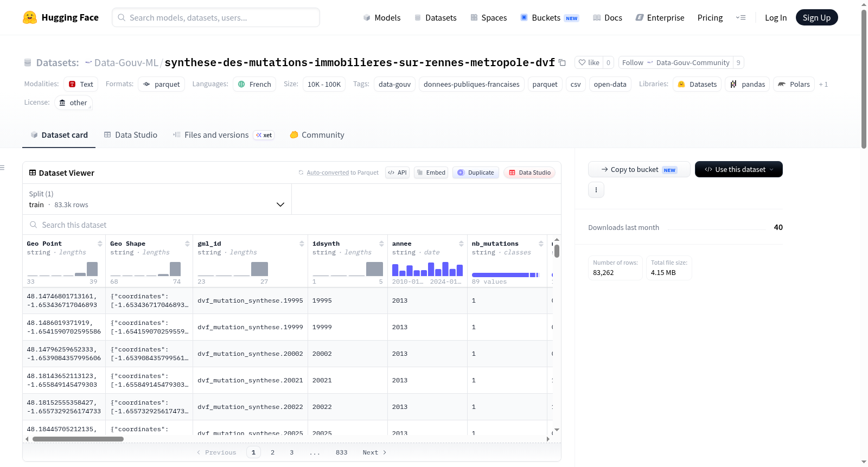Expand the Use this dataset dropdown
The width and height of the screenshot is (868, 467).
(x=738, y=169)
